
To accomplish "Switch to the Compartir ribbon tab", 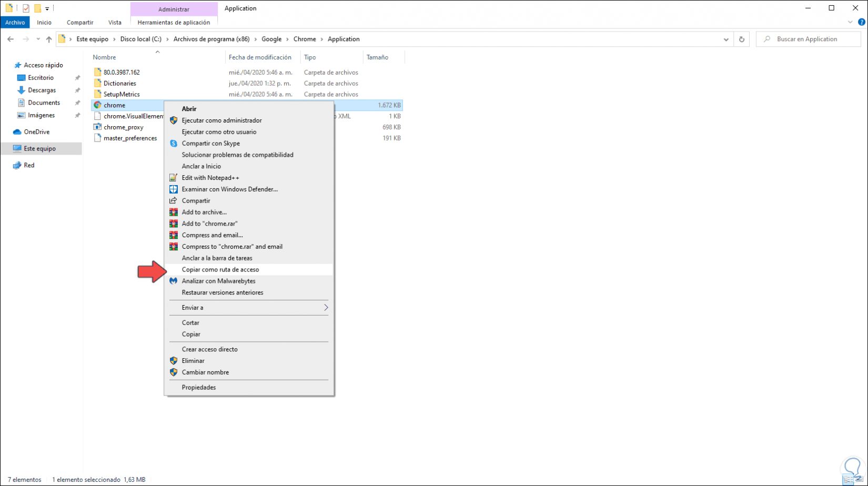I will tap(80, 23).
